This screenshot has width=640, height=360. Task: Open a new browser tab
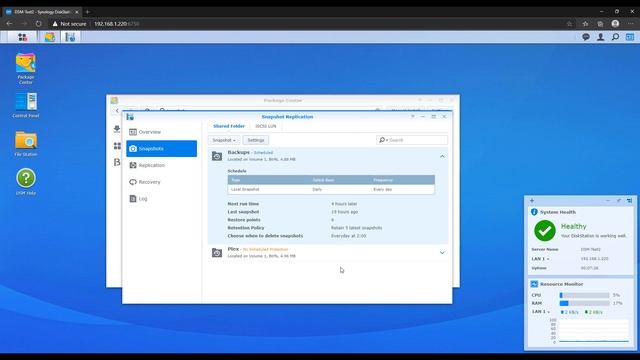pyautogui.click(x=88, y=12)
